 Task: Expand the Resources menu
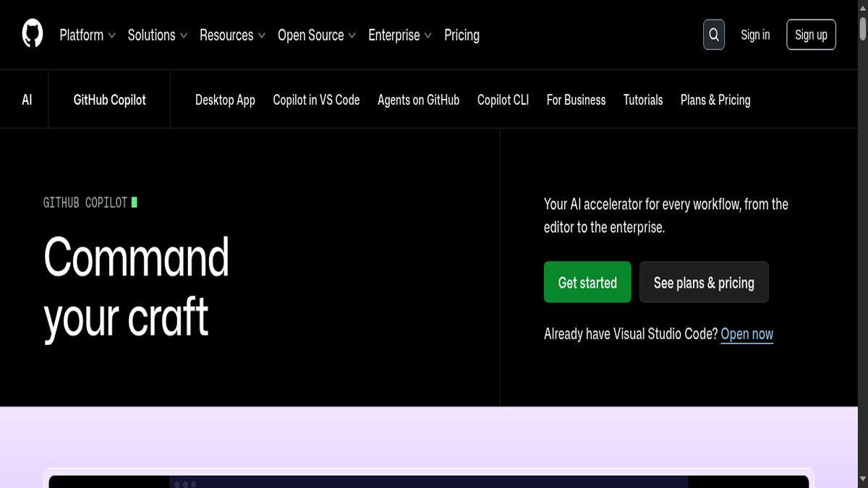pos(233,35)
